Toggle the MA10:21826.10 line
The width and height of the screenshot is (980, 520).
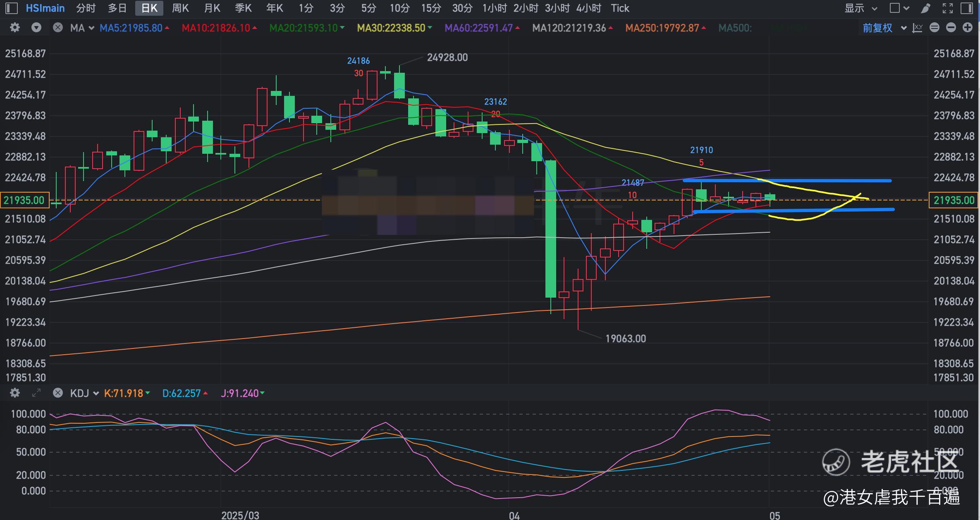coord(220,28)
